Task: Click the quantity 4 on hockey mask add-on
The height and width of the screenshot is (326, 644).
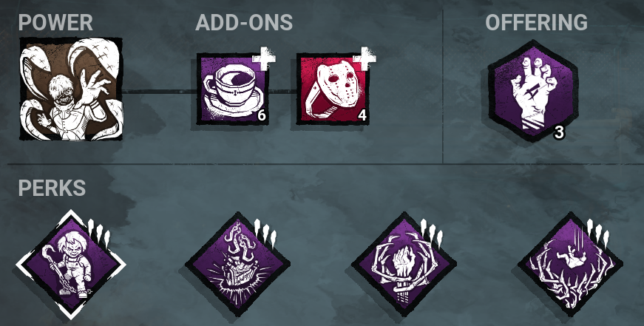Action: click(362, 116)
